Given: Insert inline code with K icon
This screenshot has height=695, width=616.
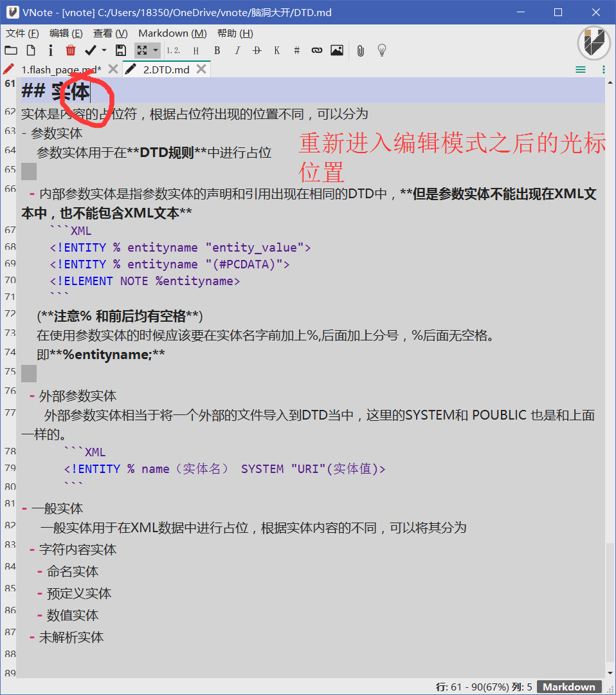Looking at the screenshot, I should [x=276, y=51].
